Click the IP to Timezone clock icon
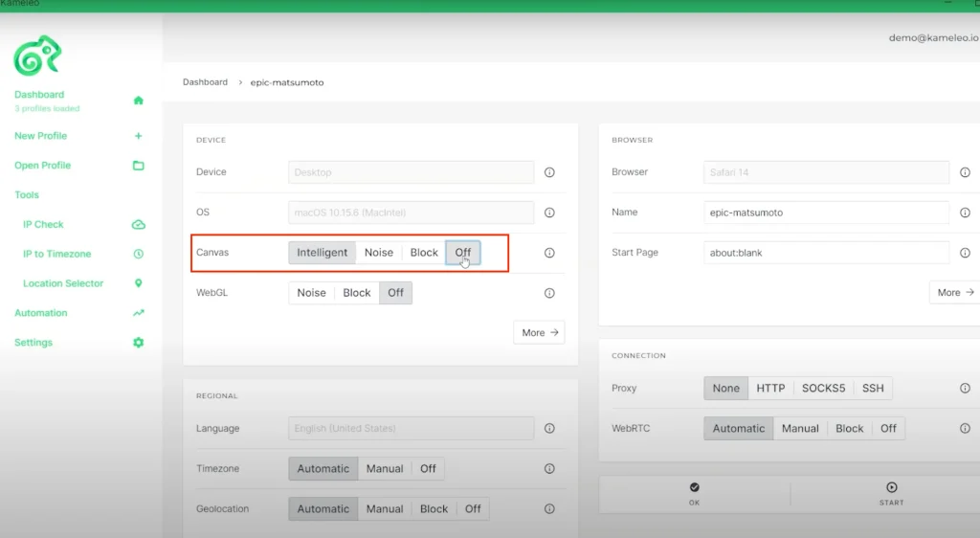 pyautogui.click(x=138, y=254)
